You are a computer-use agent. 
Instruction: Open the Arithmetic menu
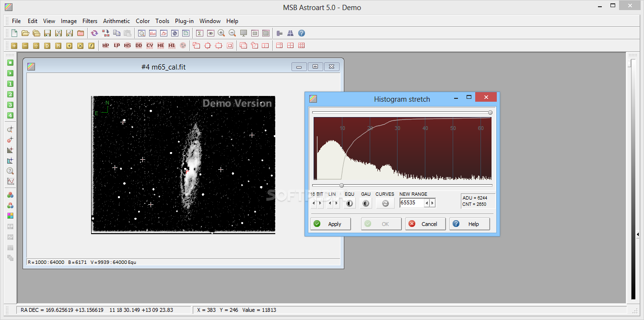click(117, 21)
